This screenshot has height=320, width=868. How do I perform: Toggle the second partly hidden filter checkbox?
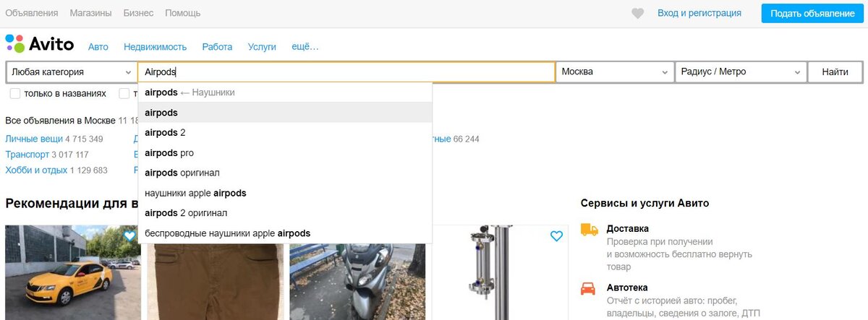[124, 93]
